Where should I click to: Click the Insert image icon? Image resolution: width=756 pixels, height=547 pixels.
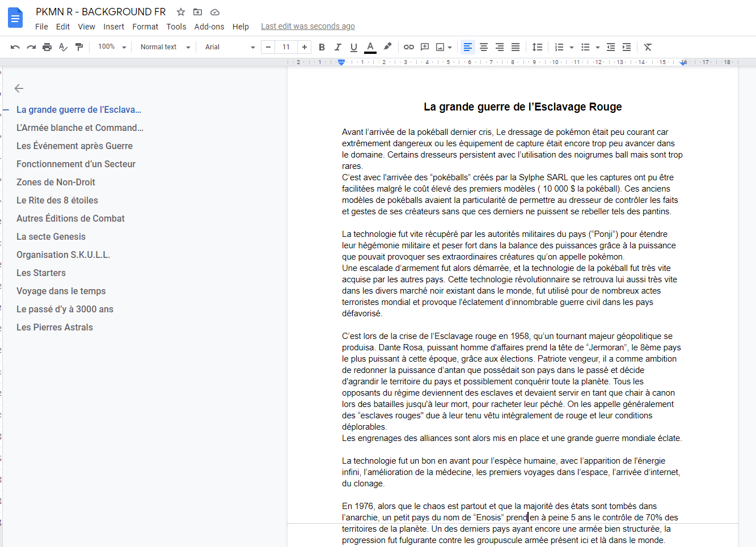tap(440, 47)
